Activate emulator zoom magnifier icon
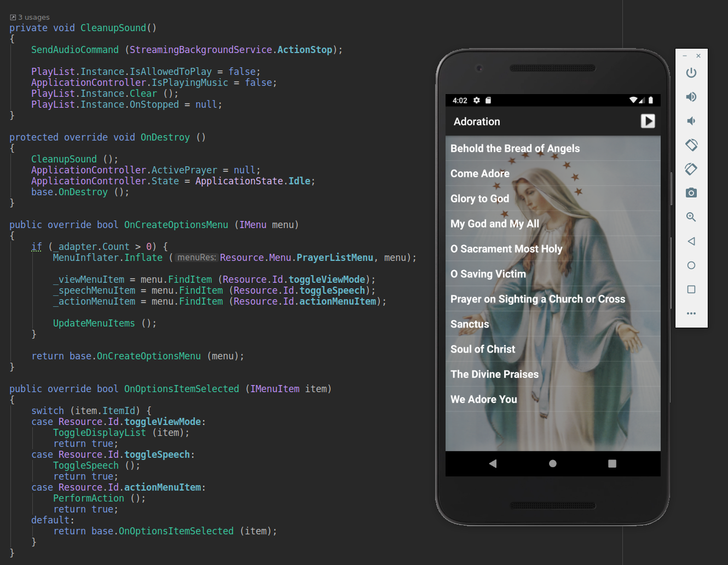Screen dimensions: 728x565 coord(691,217)
